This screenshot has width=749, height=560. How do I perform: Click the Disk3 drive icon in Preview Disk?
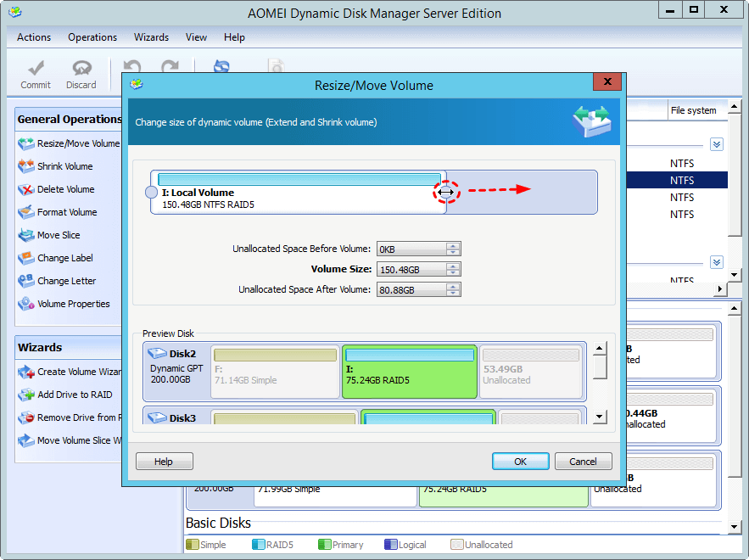[x=157, y=417]
